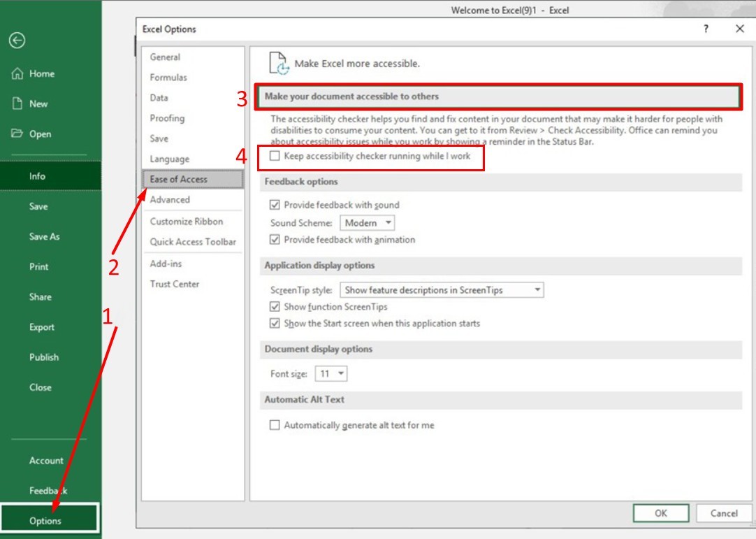Click Info in backstage menu
Image resolution: width=756 pixels, height=539 pixels.
[50, 176]
